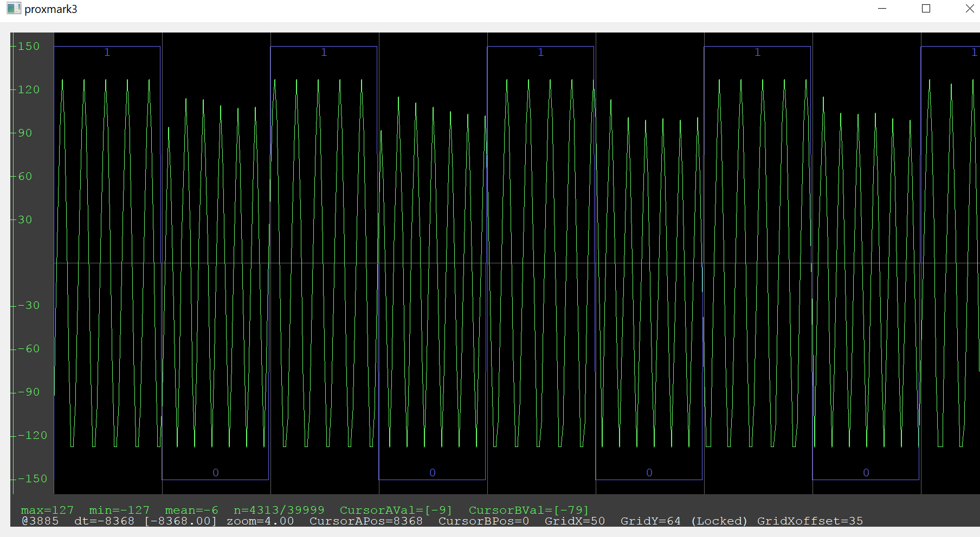Click the CursorBVal=[-79] readout
Image resolution: width=980 pixels, height=537 pixels.
click(x=529, y=509)
